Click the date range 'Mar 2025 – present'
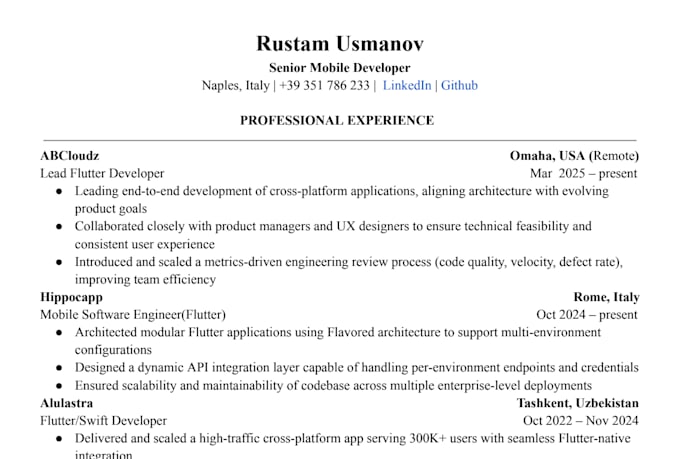 (584, 174)
